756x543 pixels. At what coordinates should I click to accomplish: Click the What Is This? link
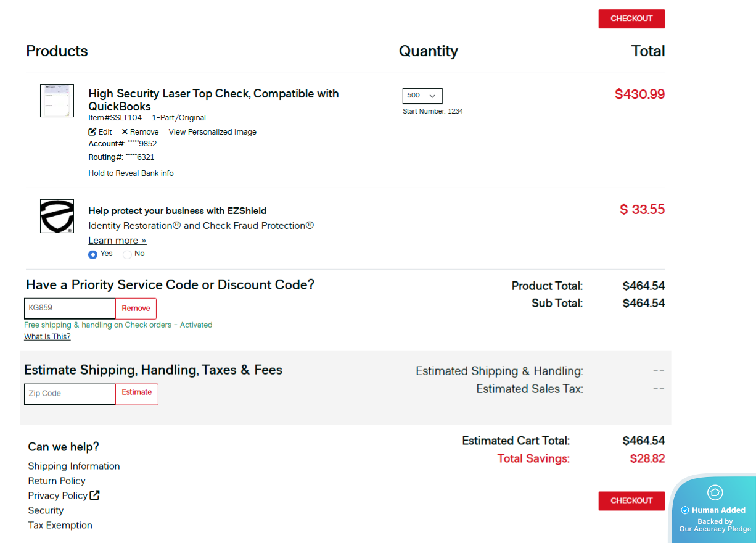click(47, 336)
